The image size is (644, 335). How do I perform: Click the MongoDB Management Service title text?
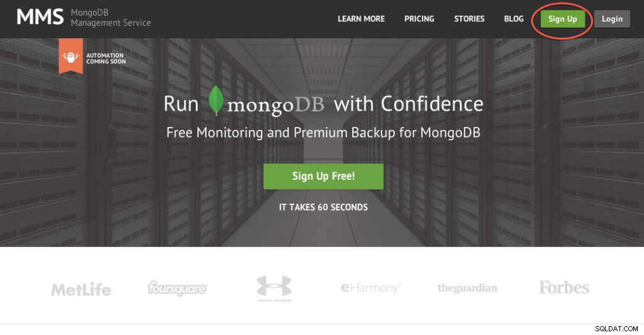(x=111, y=18)
